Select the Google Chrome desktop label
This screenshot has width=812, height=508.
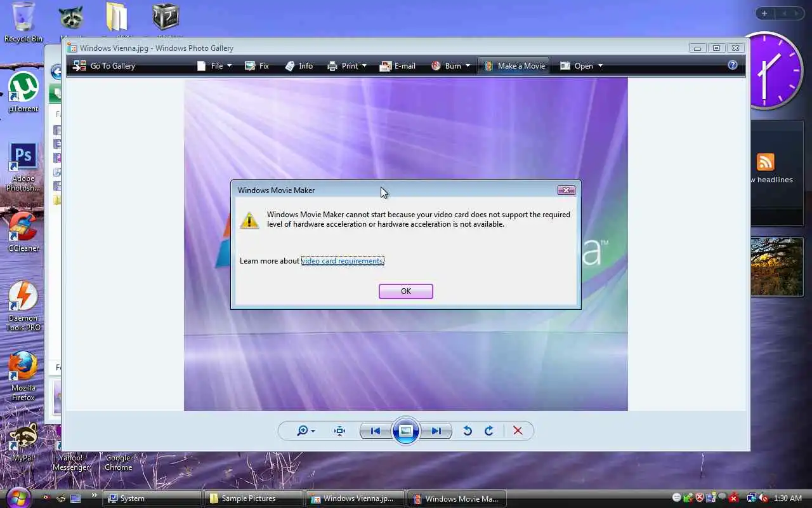pos(118,462)
